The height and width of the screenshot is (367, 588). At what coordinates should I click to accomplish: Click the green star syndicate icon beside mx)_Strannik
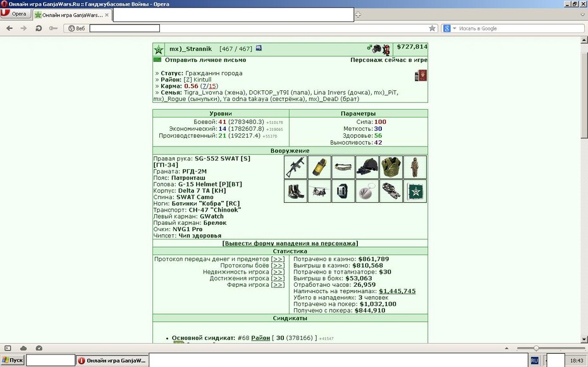tap(159, 49)
